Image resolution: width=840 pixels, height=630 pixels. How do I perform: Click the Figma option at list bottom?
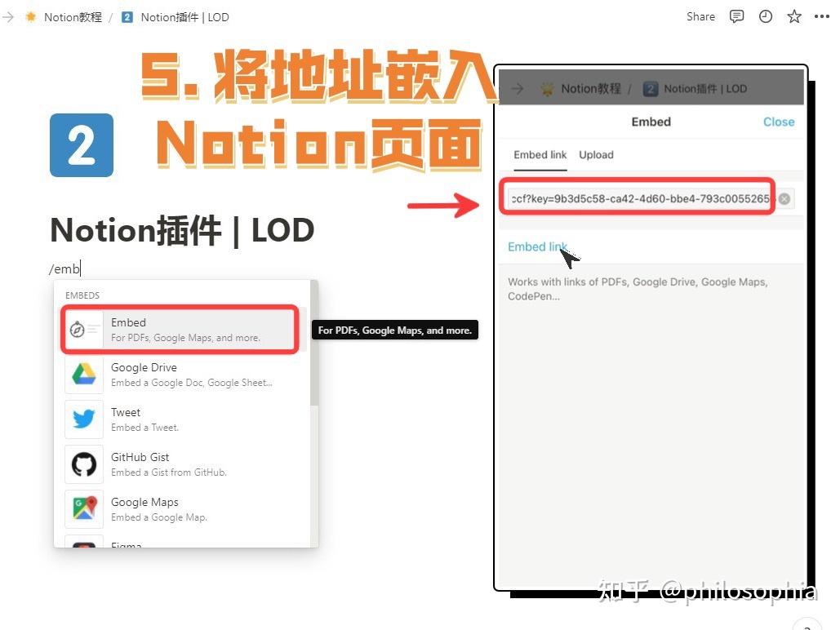[x=127, y=545]
